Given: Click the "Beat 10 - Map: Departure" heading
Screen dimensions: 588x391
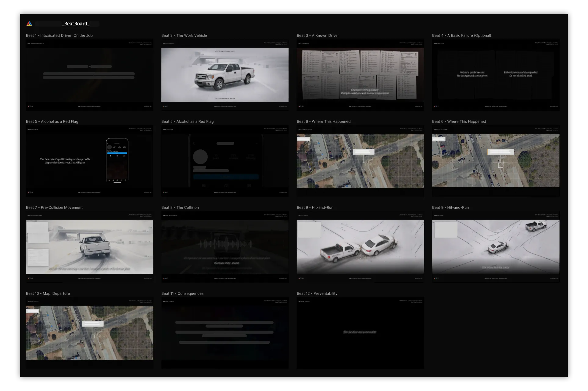Looking at the screenshot, I should (x=48, y=293).
